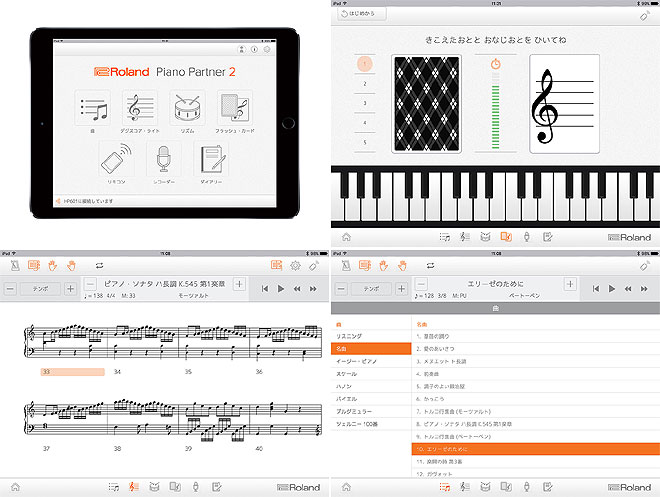Open the Flash Card icon on home screen

tap(235, 108)
